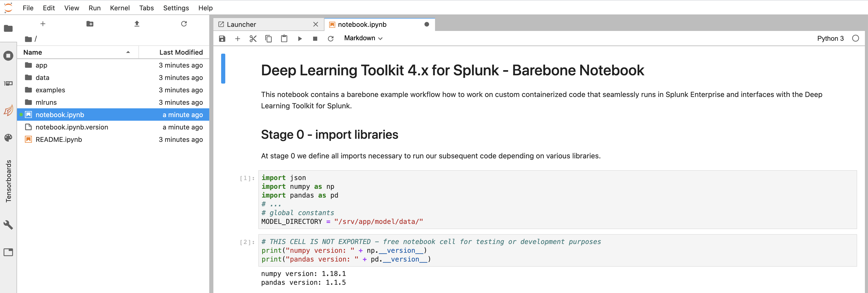Open the Kernel menu

tap(120, 8)
